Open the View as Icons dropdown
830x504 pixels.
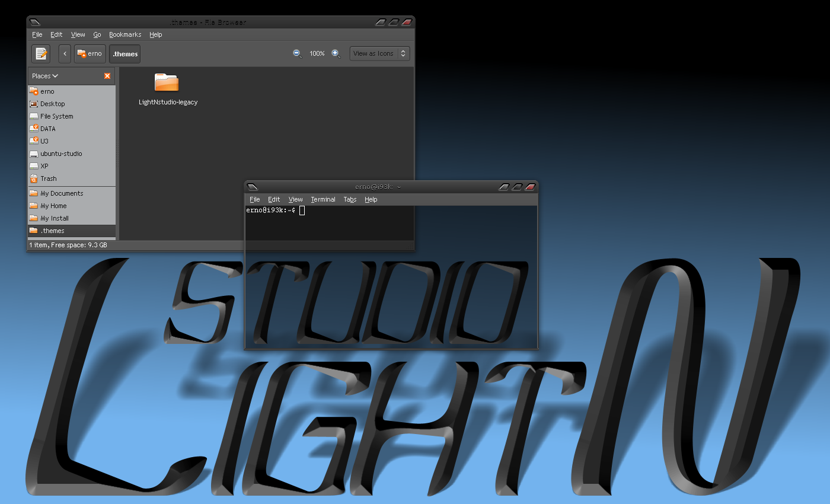click(x=379, y=54)
